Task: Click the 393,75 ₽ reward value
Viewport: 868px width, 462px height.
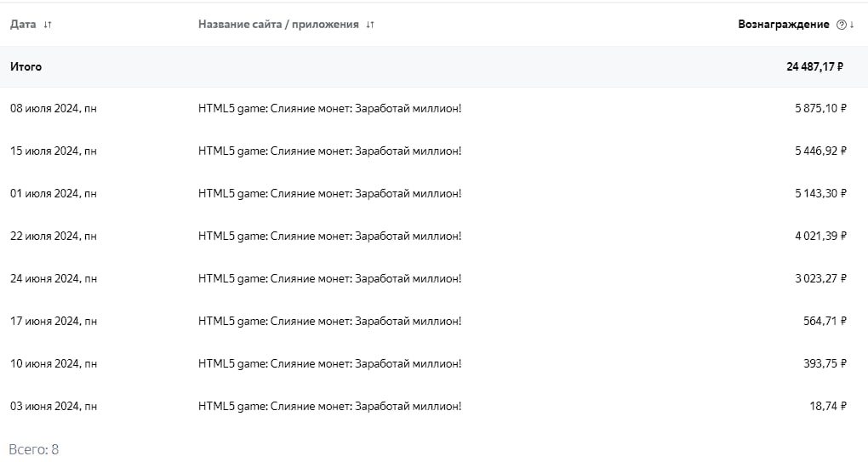Action: (x=825, y=363)
